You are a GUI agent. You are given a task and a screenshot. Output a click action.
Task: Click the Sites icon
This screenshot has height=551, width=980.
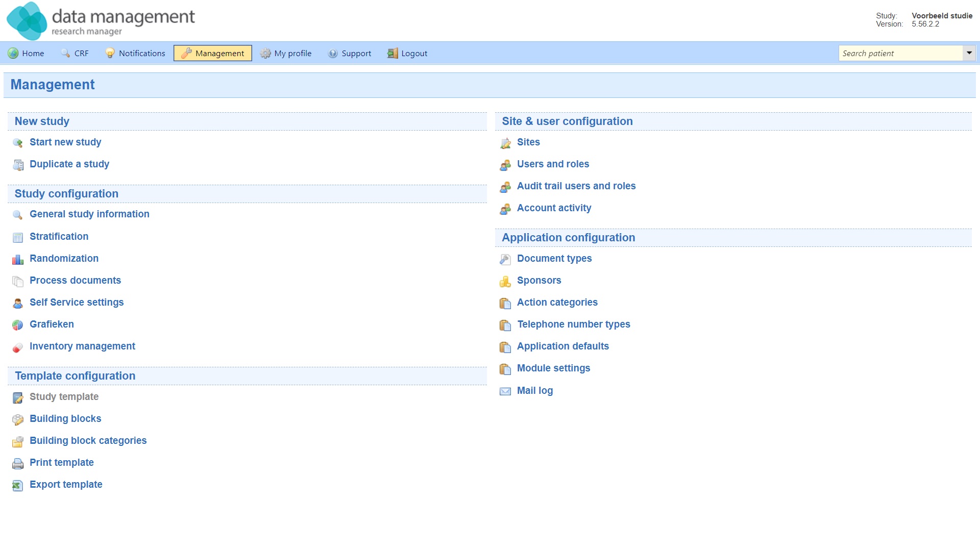tap(505, 143)
